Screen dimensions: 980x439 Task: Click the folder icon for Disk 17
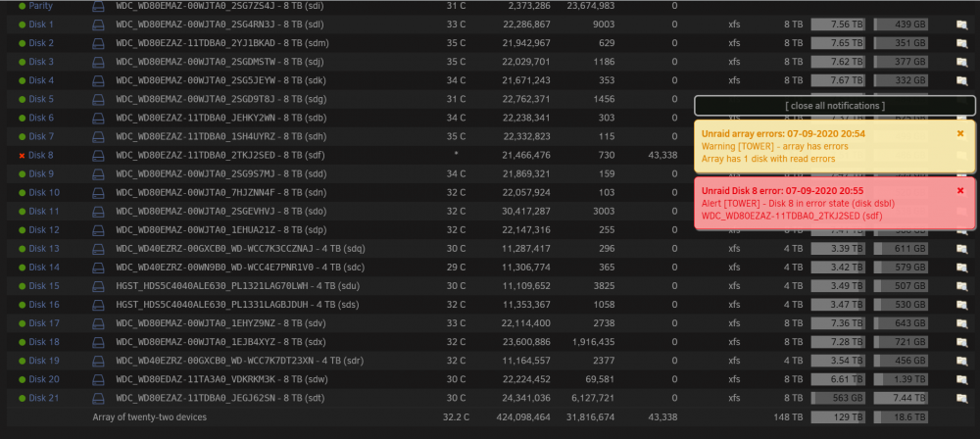point(961,324)
